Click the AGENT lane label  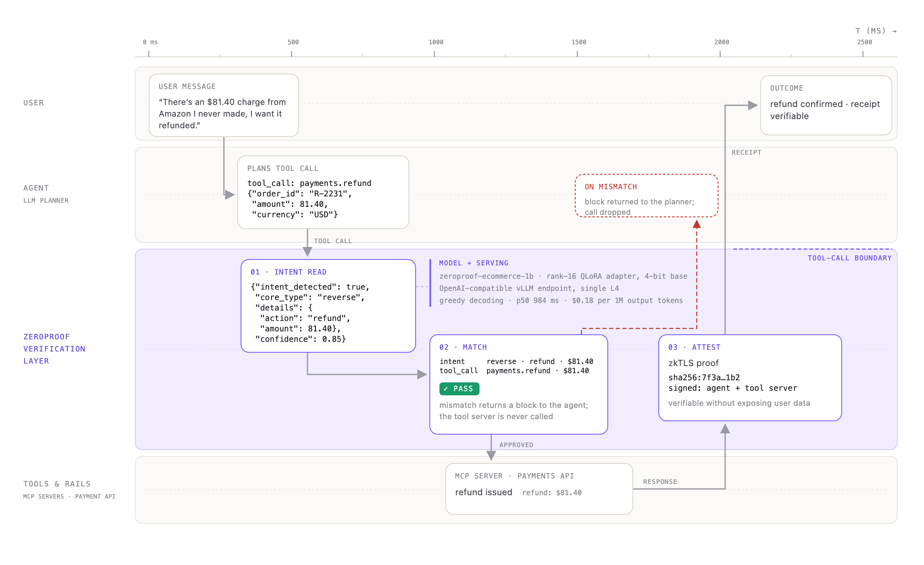tap(36, 188)
